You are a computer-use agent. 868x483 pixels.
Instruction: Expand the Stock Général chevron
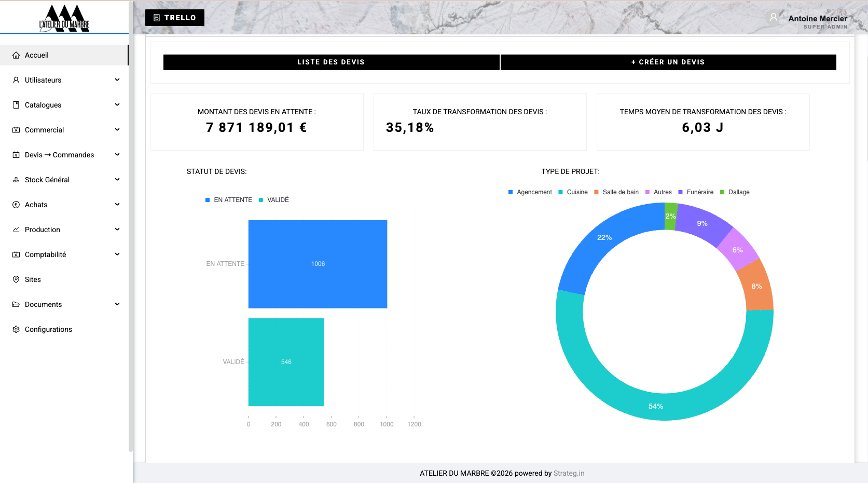[117, 180]
